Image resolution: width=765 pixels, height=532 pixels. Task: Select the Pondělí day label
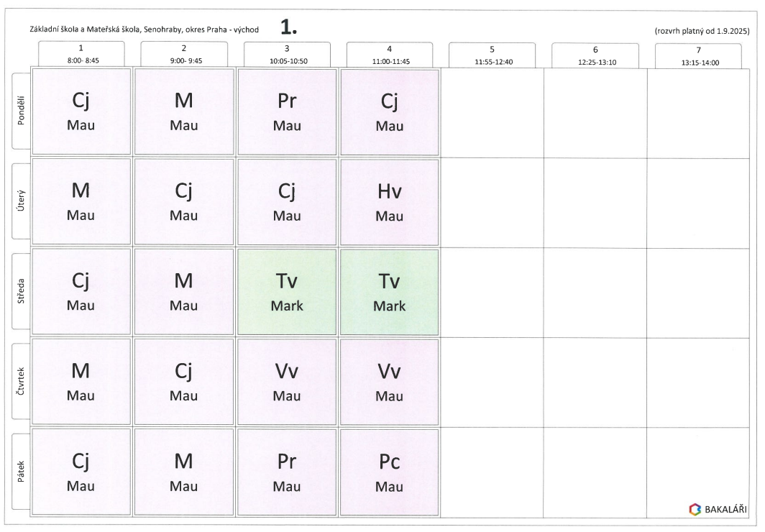coord(20,111)
